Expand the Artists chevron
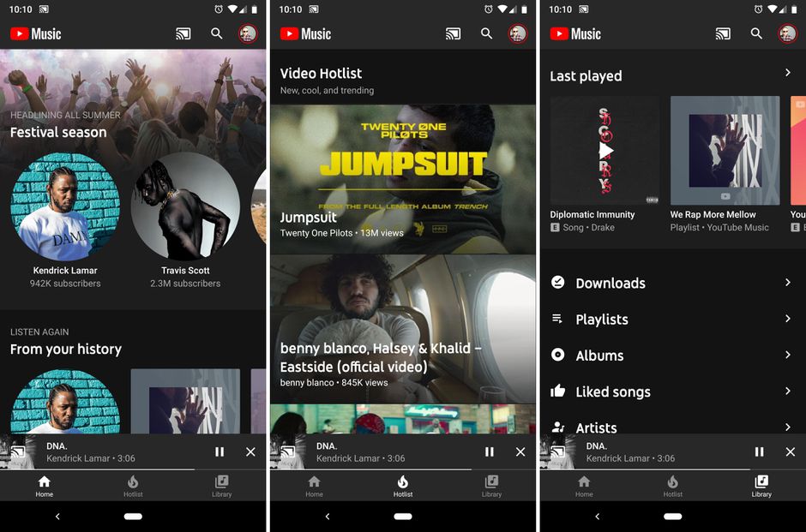Image resolution: width=806 pixels, height=532 pixels. pos(788,427)
